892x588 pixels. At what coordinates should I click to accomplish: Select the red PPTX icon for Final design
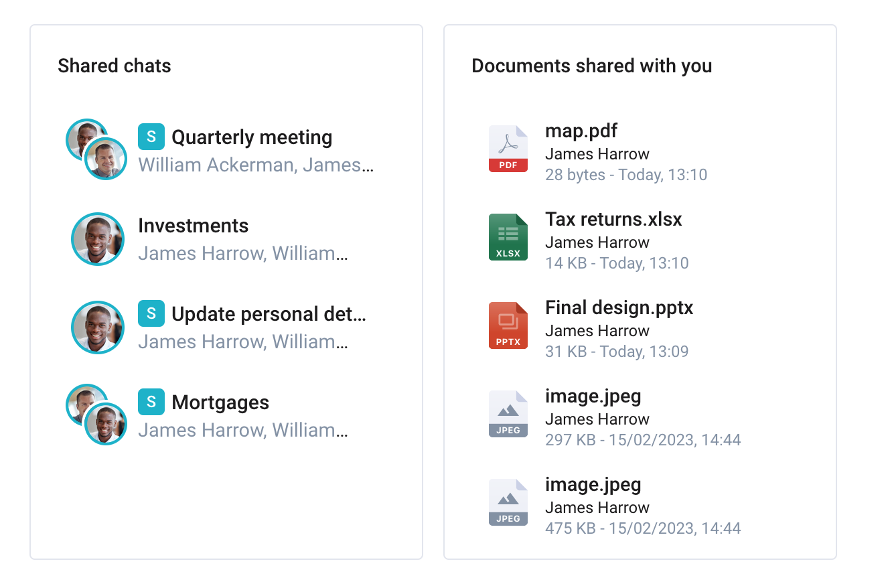click(x=508, y=325)
